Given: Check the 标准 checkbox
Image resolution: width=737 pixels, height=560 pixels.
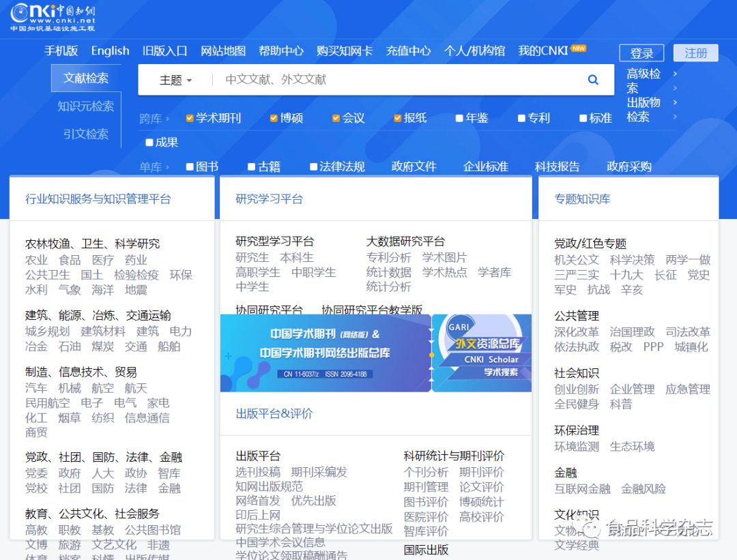Looking at the screenshot, I should [583, 118].
